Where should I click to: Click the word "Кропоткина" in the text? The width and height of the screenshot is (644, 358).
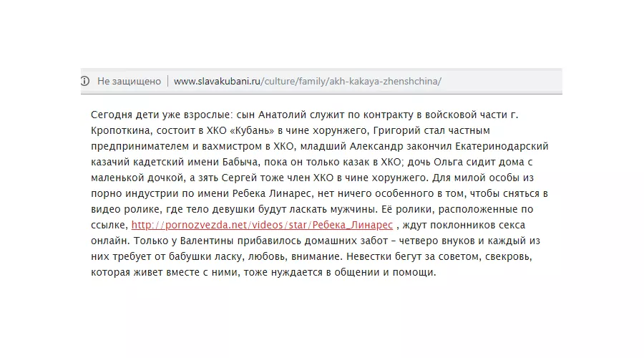(121, 130)
